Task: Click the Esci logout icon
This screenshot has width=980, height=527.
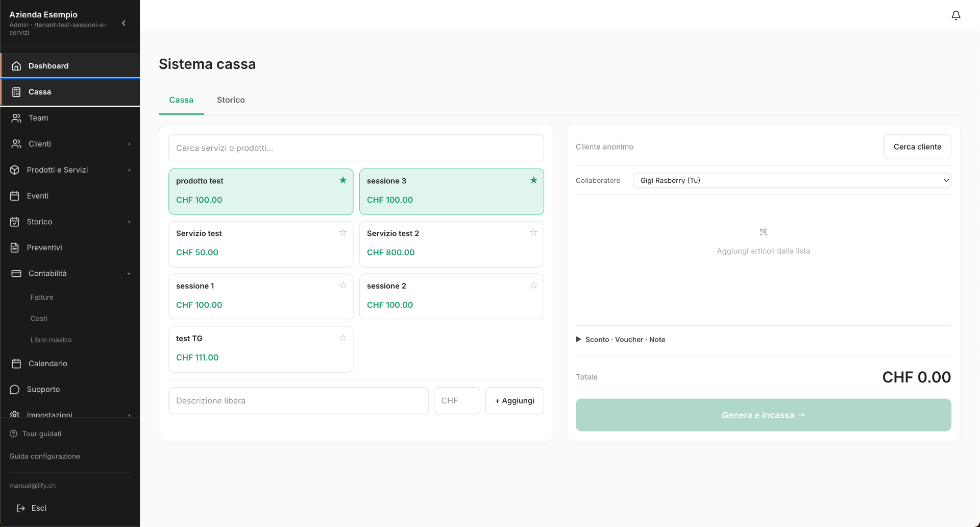Action: click(x=21, y=508)
